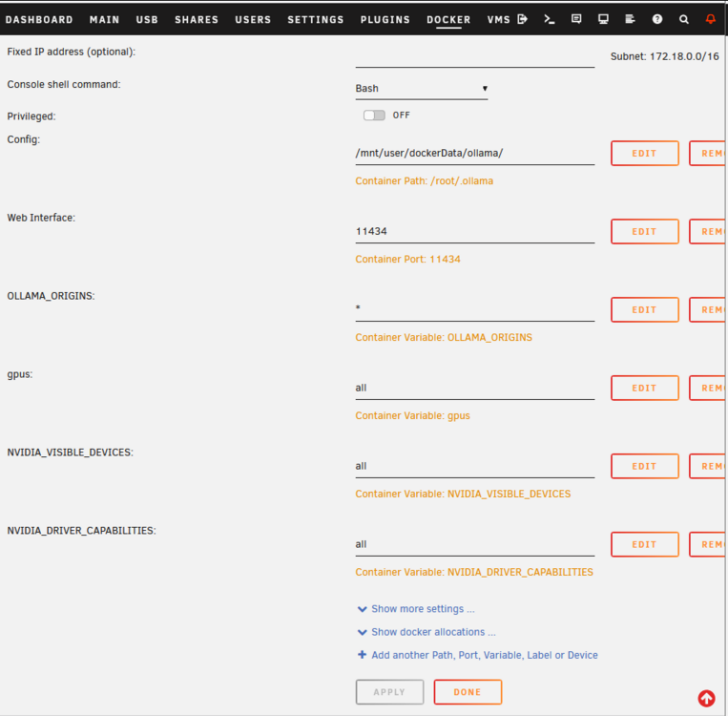
Task: Go to the Dashboard tab
Action: (39, 19)
